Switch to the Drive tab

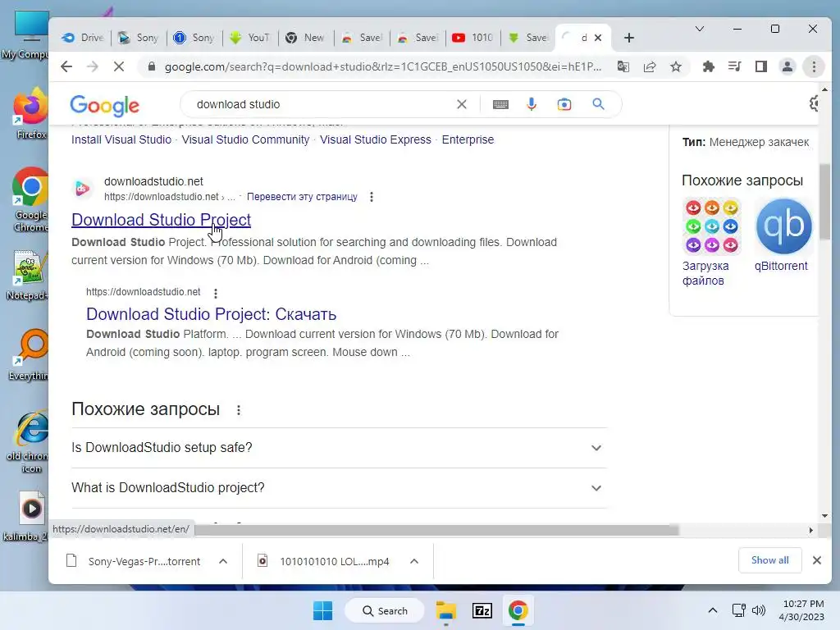click(83, 38)
